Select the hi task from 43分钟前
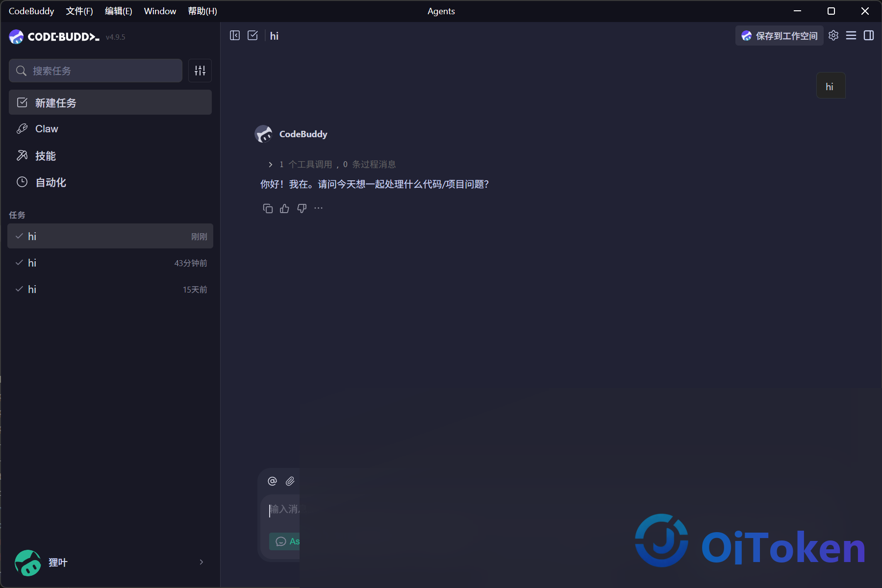The image size is (882, 588). pyautogui.click(x=110, y=263)
